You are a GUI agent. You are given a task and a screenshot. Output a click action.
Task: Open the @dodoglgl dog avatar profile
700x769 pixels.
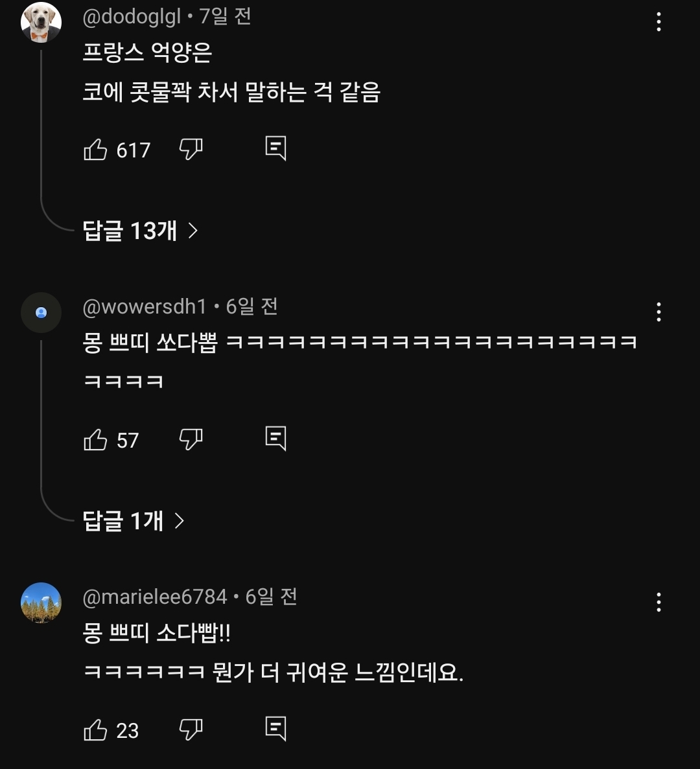(x=41, y=22)
